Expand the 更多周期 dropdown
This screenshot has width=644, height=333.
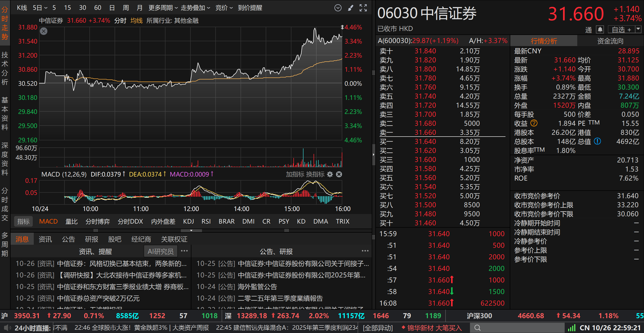tap(163, 8)
